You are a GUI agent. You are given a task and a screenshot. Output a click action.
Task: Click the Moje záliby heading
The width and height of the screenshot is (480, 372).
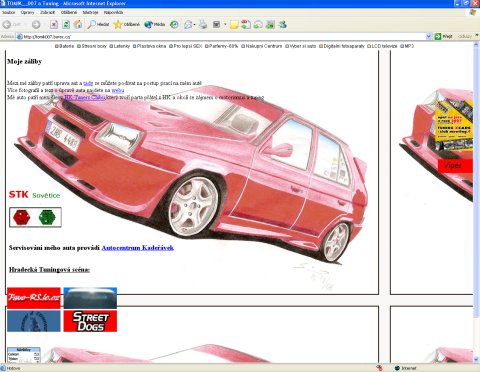[x=24, y=61]
